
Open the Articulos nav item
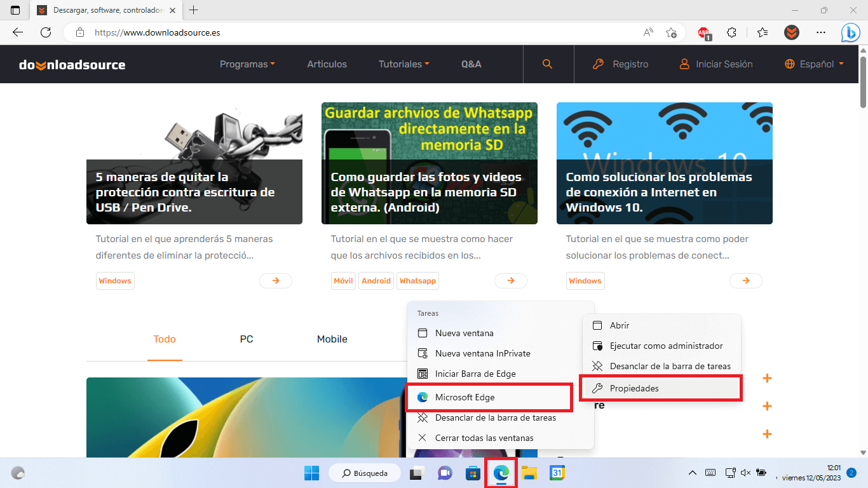pyautogui.click(x=327, y=64)
